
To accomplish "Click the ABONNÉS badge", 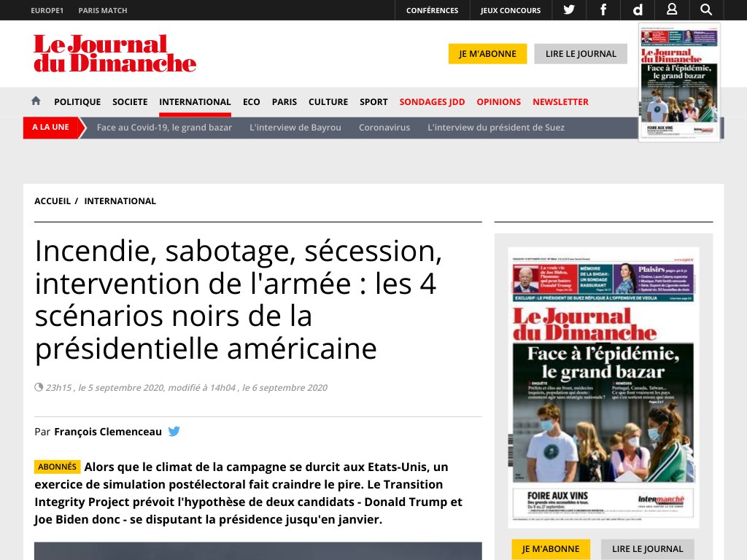I will point(57,467).
